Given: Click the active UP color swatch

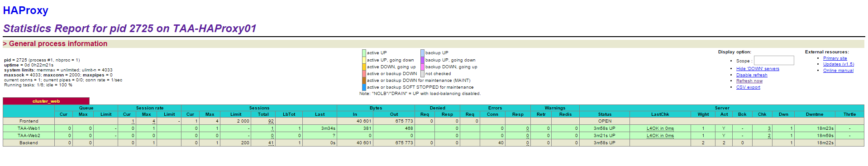Looking at the screenshot, I should coord(364,53).
